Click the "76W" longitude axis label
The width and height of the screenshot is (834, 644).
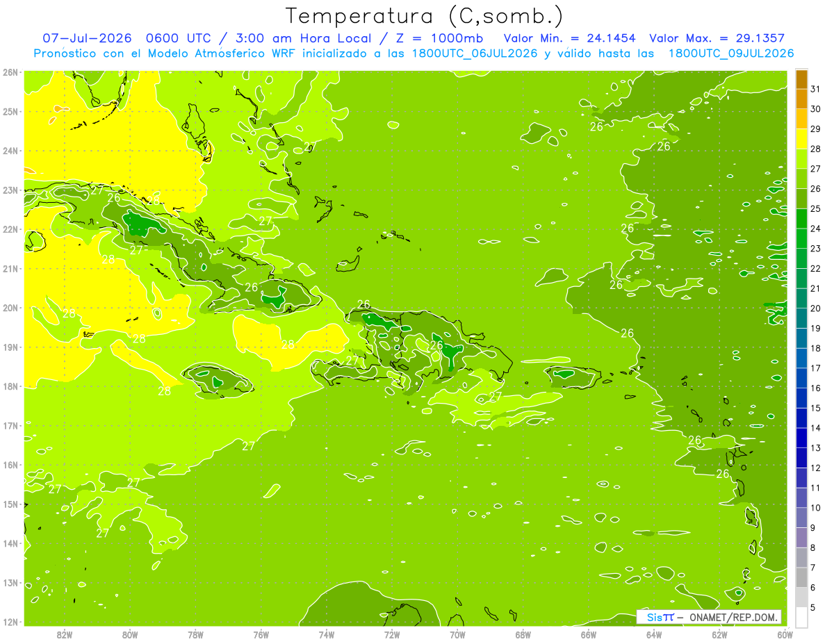(x=261, y=634)
